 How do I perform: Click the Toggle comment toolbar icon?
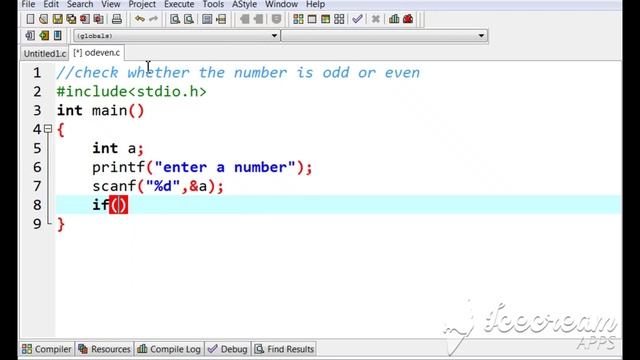[x=276, y=19]
